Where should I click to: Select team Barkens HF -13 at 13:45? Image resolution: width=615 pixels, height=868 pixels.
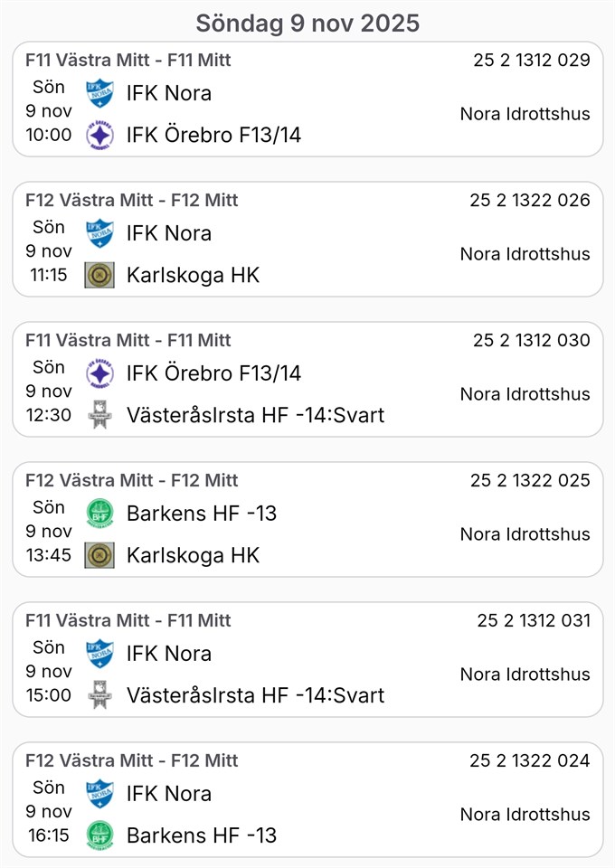201,514
